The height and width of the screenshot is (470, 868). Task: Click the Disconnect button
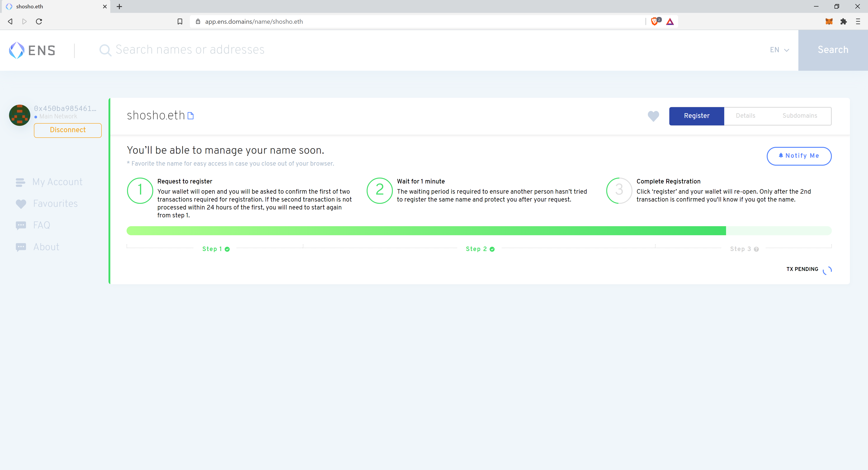[68, 130]
